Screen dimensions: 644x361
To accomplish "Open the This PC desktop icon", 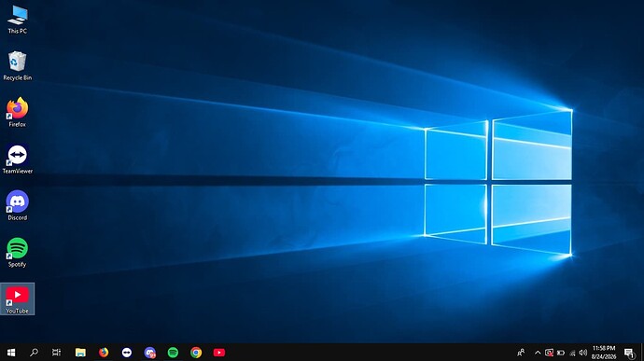I will coord(17,20).
